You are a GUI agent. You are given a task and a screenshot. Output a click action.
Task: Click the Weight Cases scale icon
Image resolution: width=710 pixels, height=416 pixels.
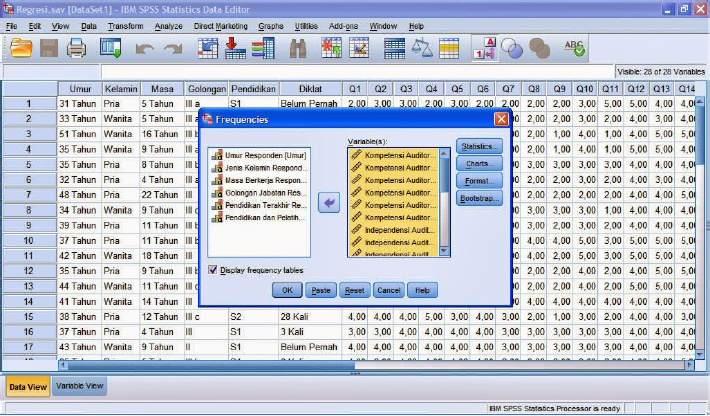point(422,47)
